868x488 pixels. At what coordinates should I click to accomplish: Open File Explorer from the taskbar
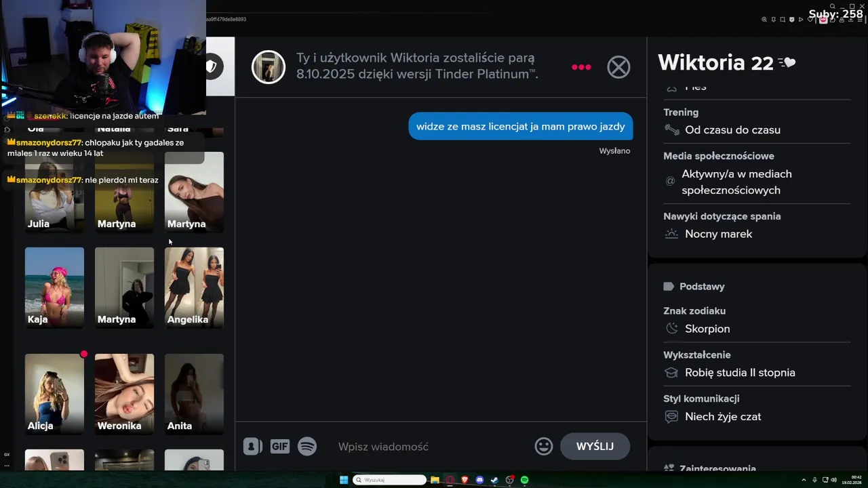coord(435,480)
